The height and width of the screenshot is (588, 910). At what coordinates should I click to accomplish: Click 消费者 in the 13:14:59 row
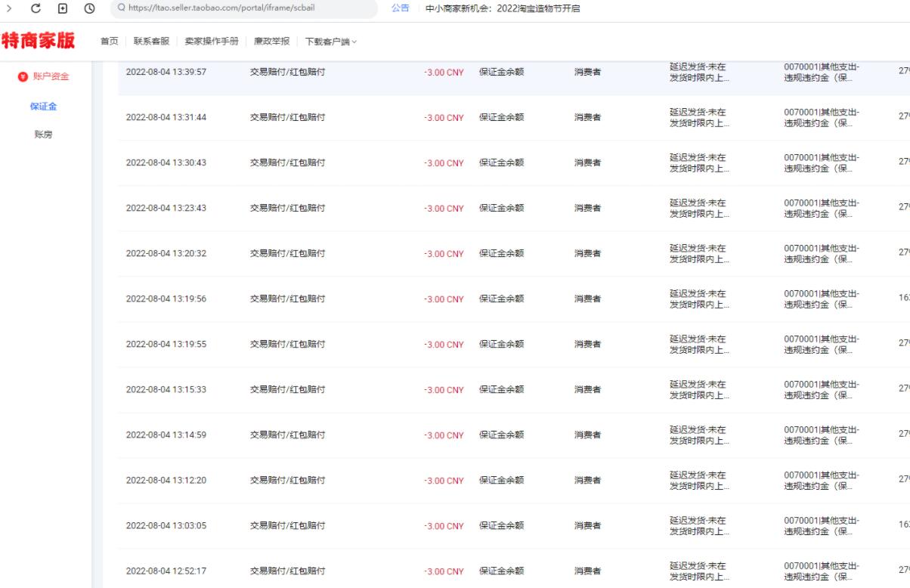[588, 435]
